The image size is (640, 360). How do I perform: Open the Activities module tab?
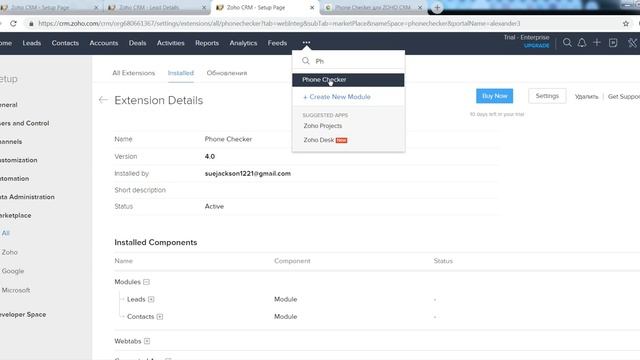coord(170,43)
